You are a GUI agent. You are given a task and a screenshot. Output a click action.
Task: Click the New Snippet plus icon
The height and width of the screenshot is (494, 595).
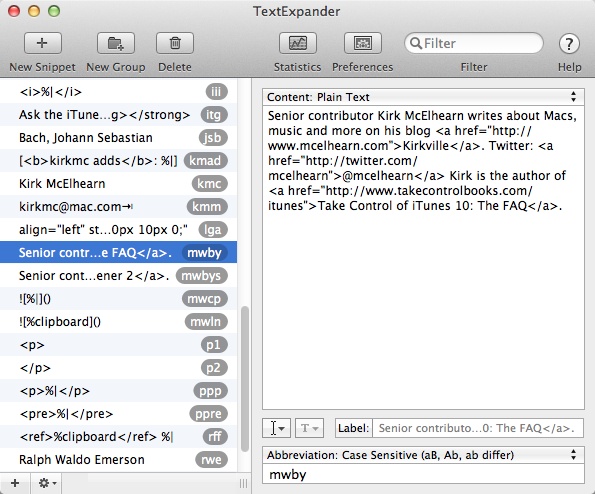[x=42, y=43]
